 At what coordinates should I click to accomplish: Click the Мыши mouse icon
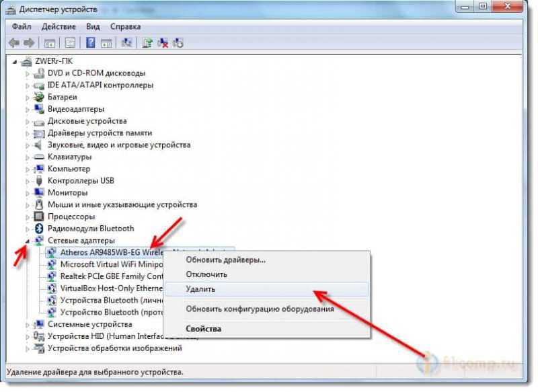[39, 204]
